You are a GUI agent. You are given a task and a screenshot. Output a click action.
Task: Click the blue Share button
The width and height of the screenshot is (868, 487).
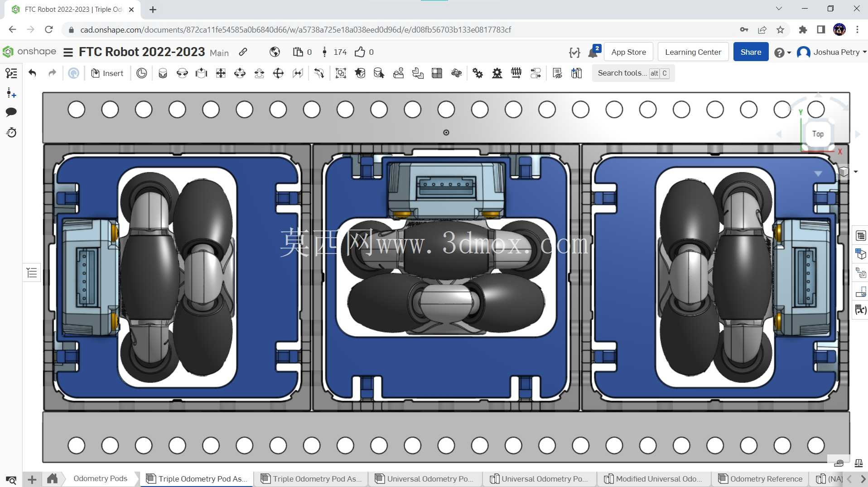(751, 52)
